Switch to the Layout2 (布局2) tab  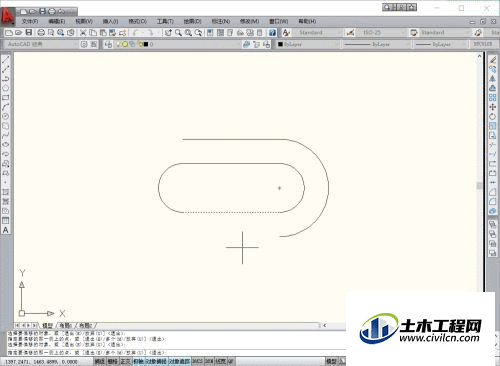tap(86, 325)
